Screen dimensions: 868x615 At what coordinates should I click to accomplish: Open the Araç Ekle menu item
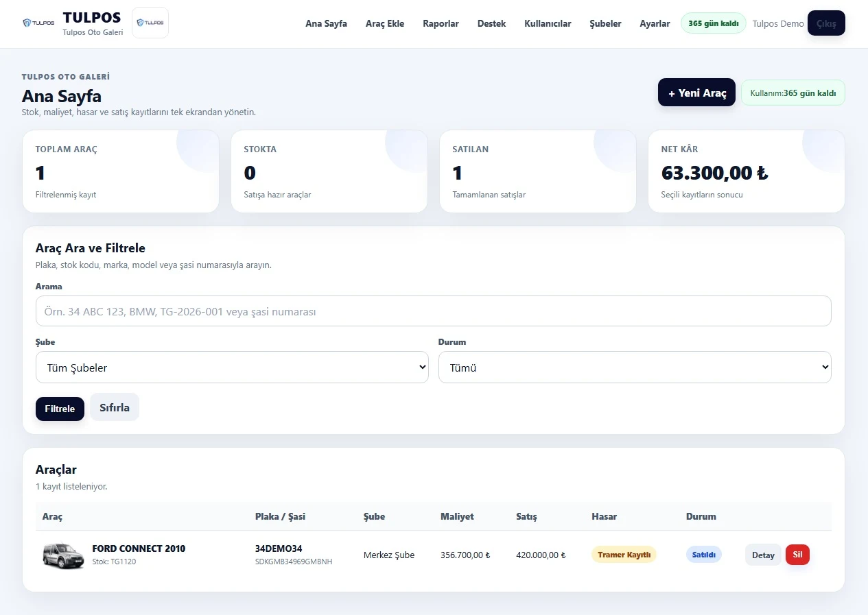pyautogui.click(x=385, y=23)
